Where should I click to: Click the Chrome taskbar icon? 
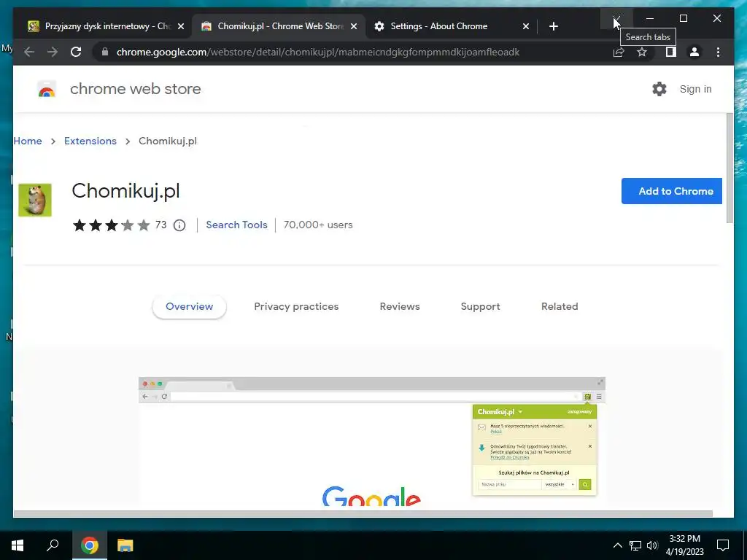90,545
